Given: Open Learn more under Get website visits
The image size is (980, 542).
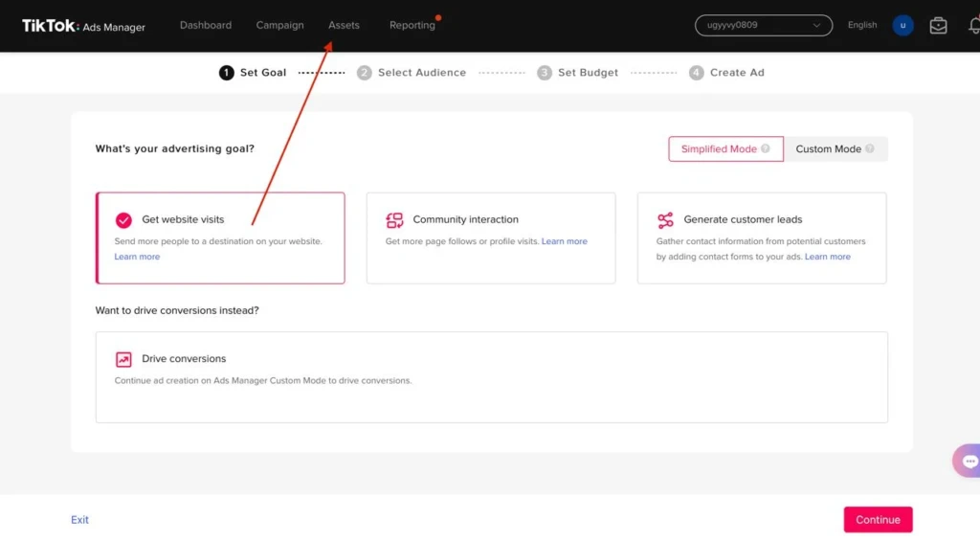Looking at the screenshot, I should tap(137, 257).
